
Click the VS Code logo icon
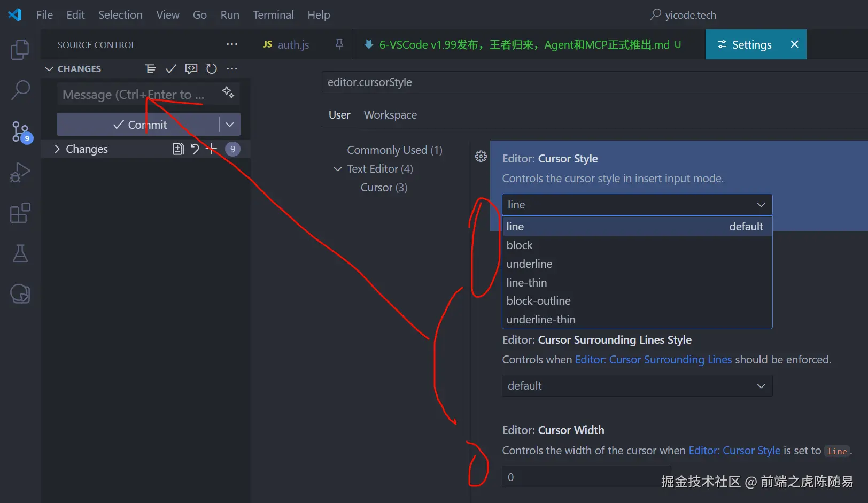(x=15, y=14)
